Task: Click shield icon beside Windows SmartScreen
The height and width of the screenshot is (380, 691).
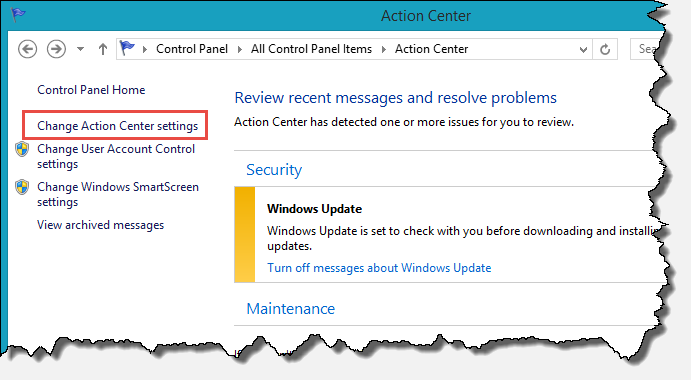Action: (22, 187)
